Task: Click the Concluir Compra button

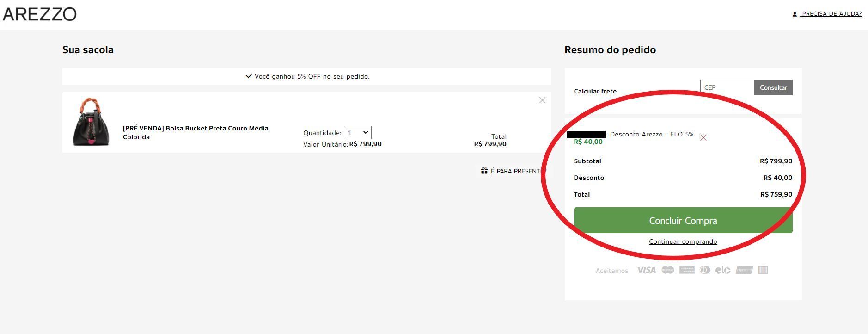Action: (x=683, y=220)
